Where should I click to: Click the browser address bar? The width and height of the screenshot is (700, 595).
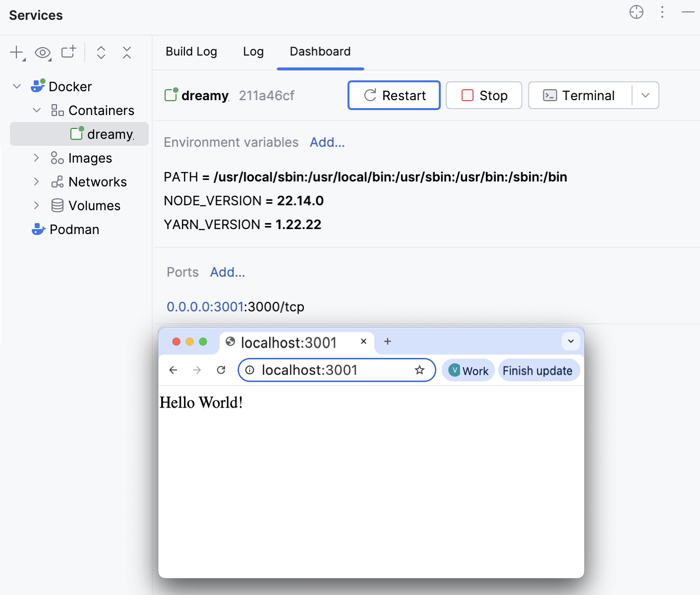point(337,370)
